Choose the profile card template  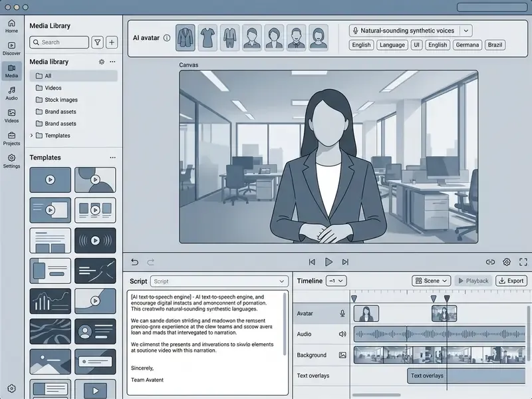(95, 331)
